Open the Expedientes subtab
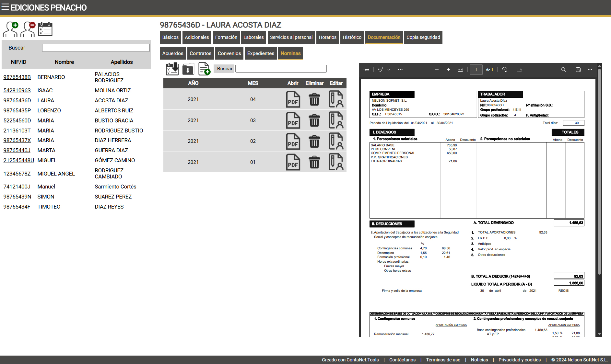 pyautogui.click(x=261, y=53)
